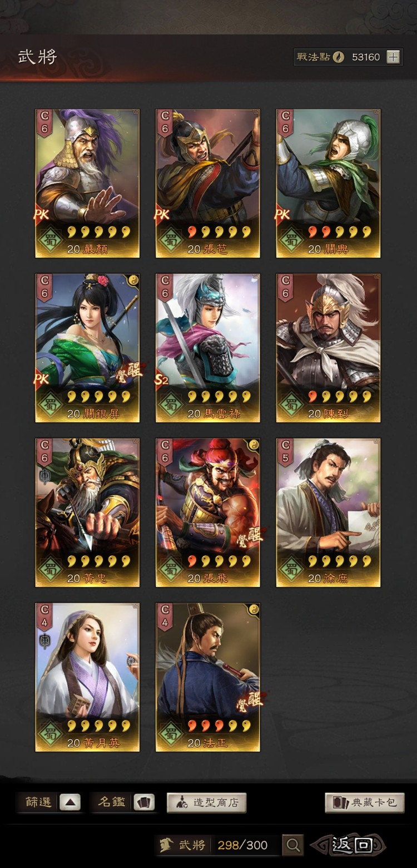Image resolution: width=417 pixels, height=868 pixels.
Task: Click the 蜀 faction emblem on 嚴顏 card
Action: pos(50,240)
